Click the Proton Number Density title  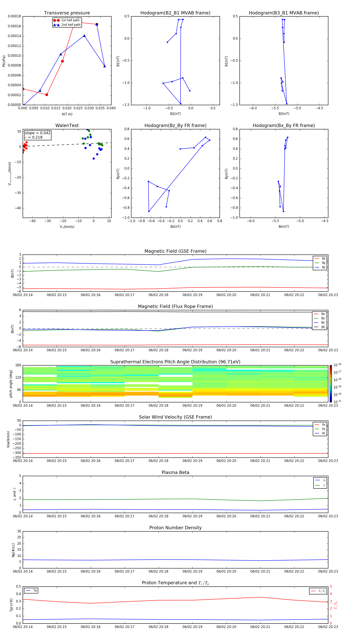click(x=175, y=528)
